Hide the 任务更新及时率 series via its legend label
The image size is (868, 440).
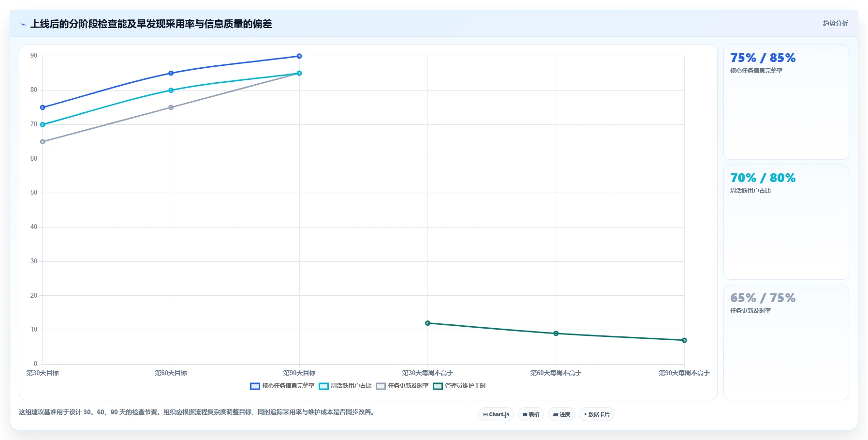coord(408,386)
